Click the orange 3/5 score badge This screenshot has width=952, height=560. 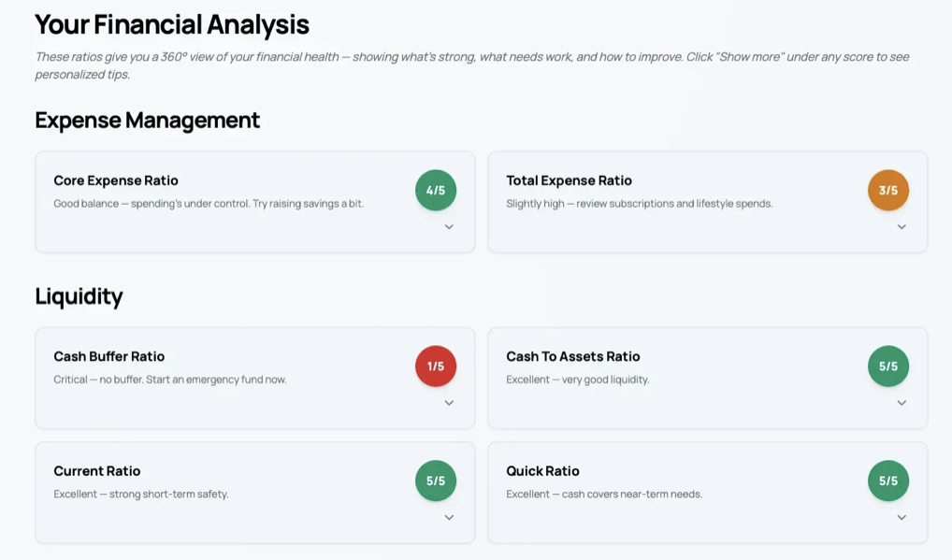click(x=888, y=191)
